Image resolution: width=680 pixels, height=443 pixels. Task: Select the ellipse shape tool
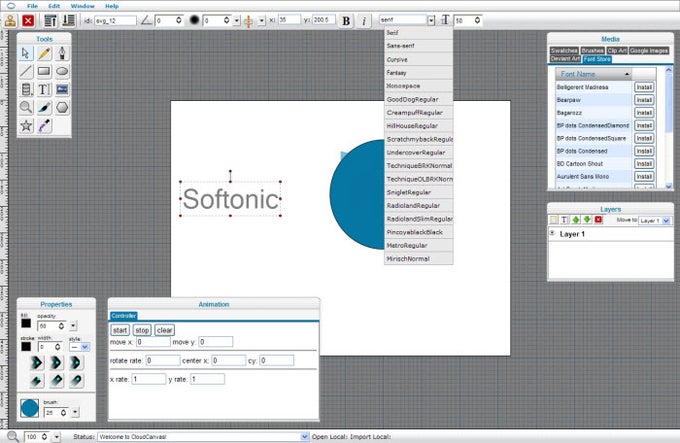[x=62, y=72]
